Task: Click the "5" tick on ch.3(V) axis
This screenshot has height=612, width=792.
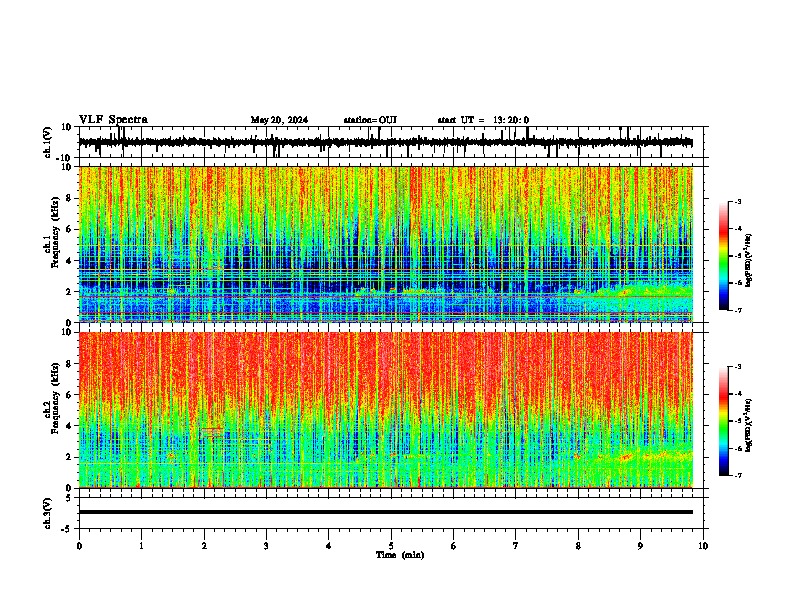Action: click(69, 497)
